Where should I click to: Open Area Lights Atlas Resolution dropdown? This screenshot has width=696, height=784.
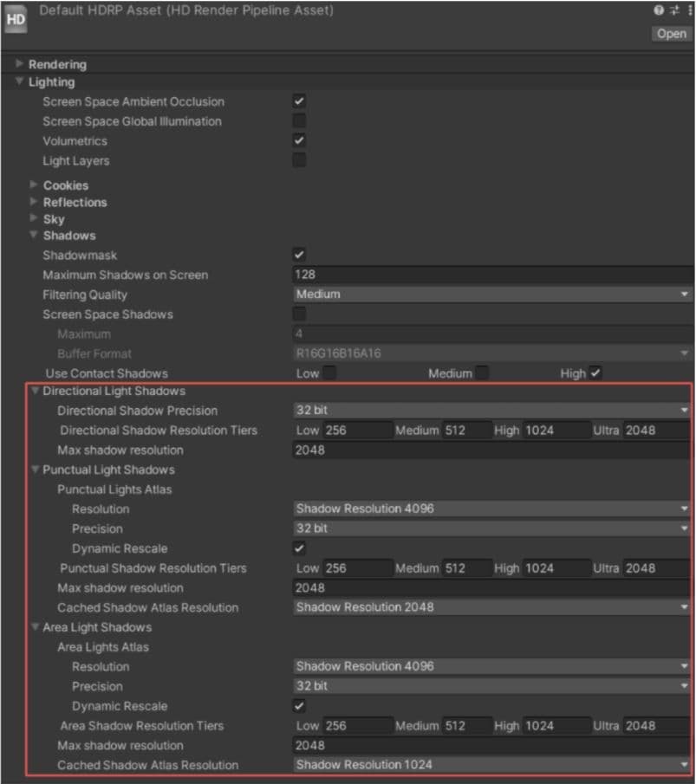(491, 666)
